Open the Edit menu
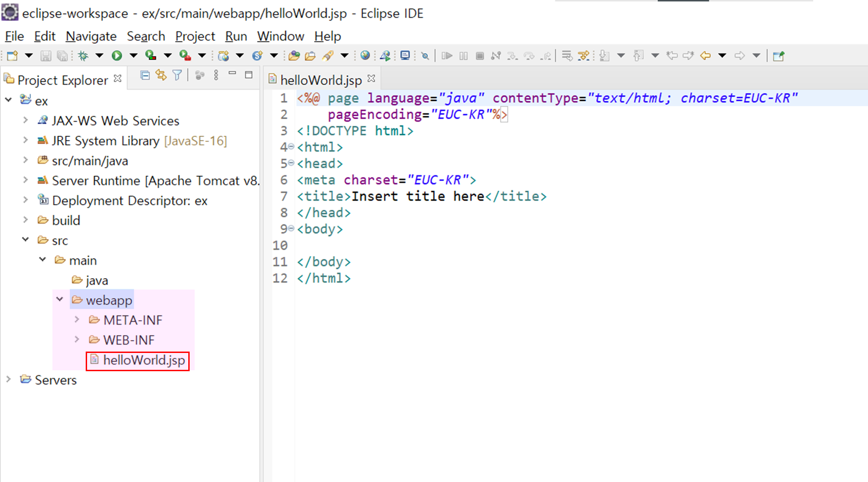This screenshot has width=868, height=482. tap(45, 36)
